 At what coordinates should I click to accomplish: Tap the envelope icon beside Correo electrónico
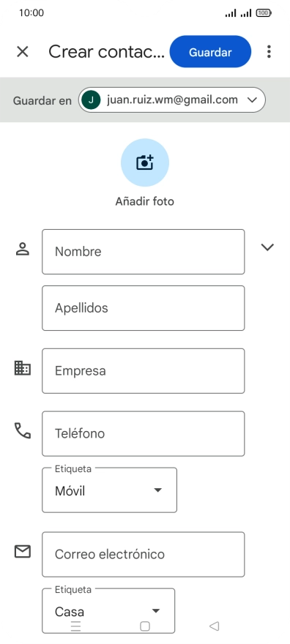[22, 552]
